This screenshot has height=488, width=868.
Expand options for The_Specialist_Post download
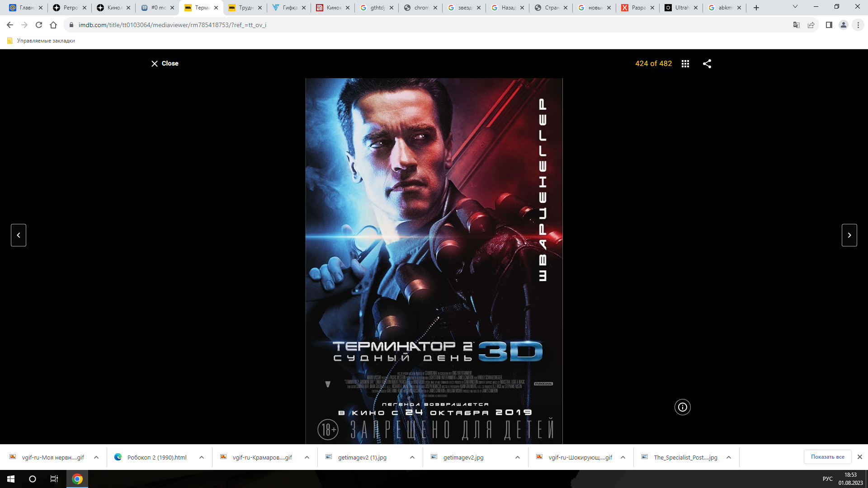coord(729,457)
